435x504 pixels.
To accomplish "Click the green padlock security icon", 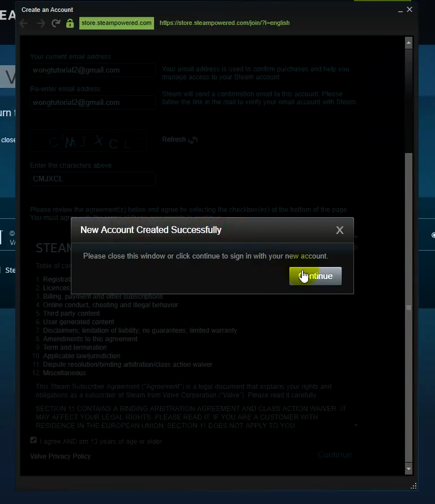I will [x=70, y=23].
